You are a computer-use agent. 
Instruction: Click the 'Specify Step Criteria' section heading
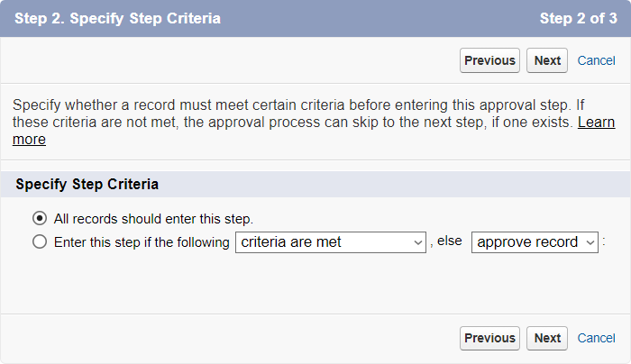87,184
